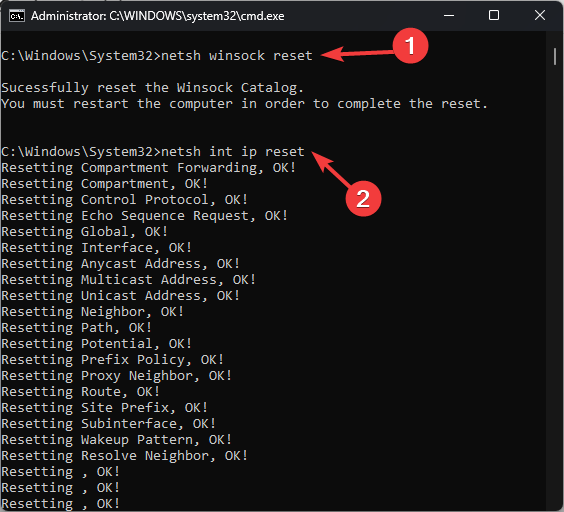
Task: Click the "Resetting Resolve Neighbor, OK!" line
Action: pos(125,456)
